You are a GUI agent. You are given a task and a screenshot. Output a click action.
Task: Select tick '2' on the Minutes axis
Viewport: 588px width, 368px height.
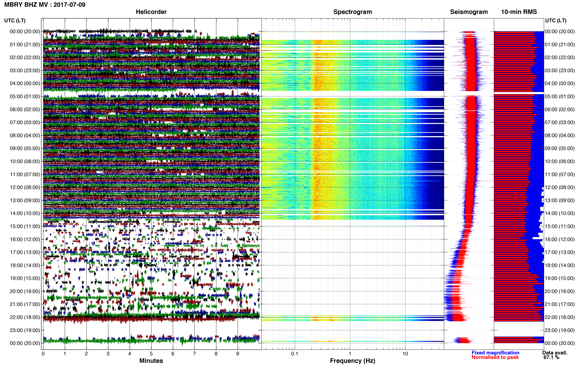(86, 354)
